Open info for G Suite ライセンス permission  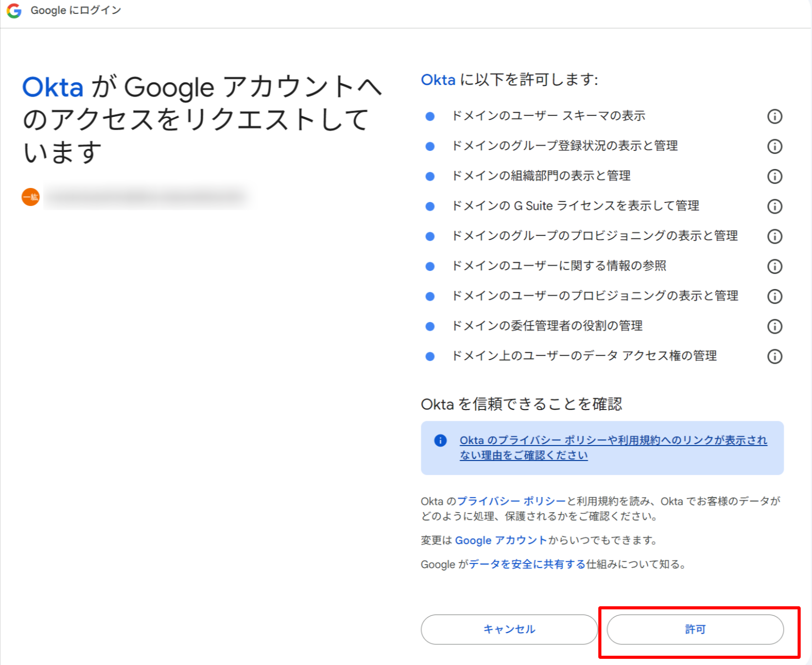pyautogui.click(x=774, y=207)
